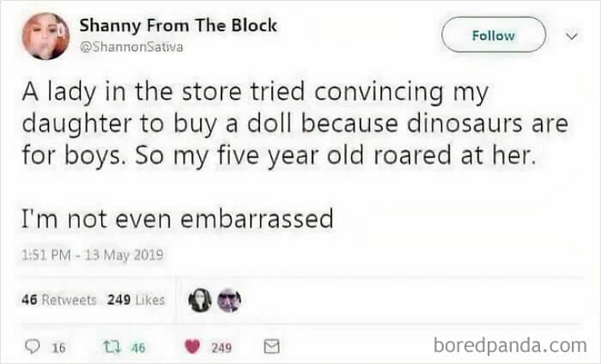The height and width of the screenshot is (364, 601).
Task: Expand the tweet options chevron beside Follow
Action: tap(567, 35)
